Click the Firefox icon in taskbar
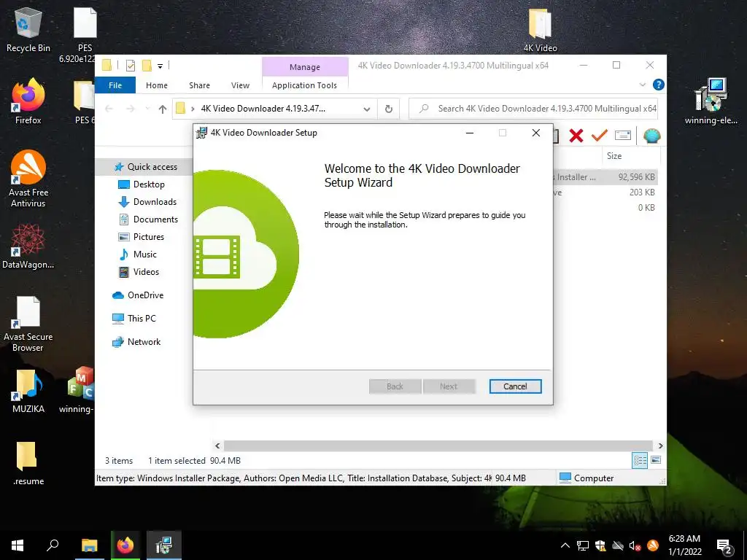Image resolution: width=747 pixels, height=560 pixels. click(125, 545)
